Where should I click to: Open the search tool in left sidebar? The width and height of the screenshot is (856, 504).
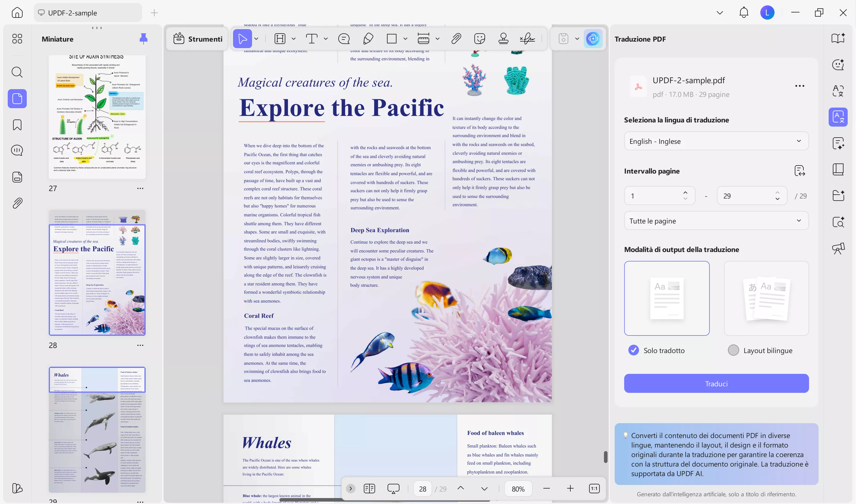[17, 72]
